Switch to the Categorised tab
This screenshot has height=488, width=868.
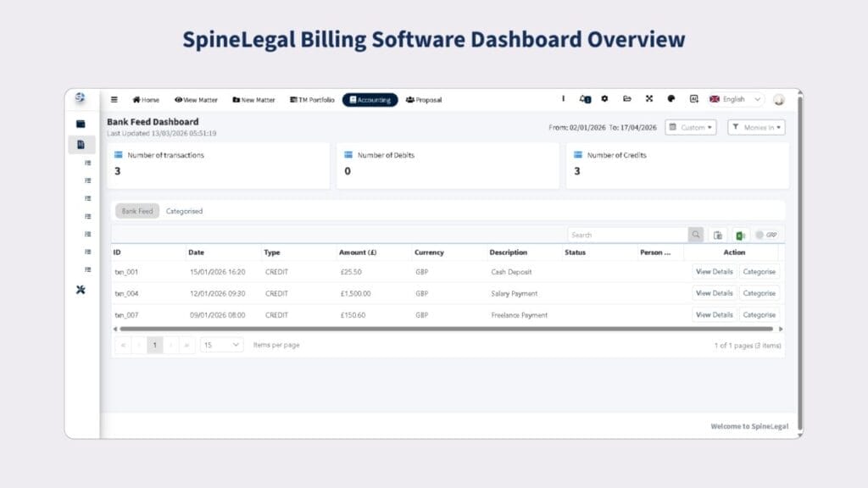[184, 211]
